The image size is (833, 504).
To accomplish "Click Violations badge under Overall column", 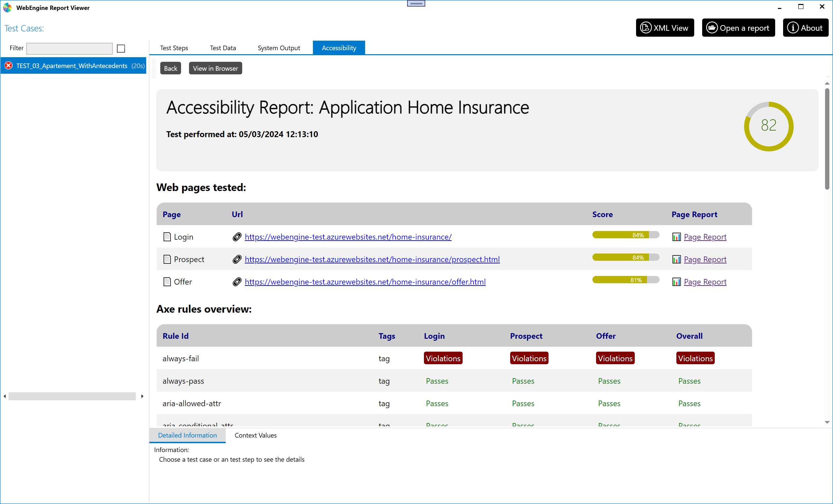I will (696, 358).
